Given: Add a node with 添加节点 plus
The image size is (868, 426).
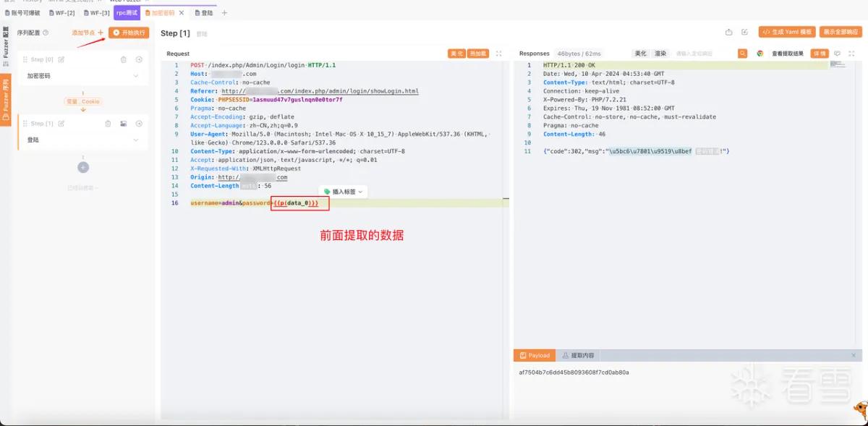Looking at the screenshot, I should [x=88, y=33].
